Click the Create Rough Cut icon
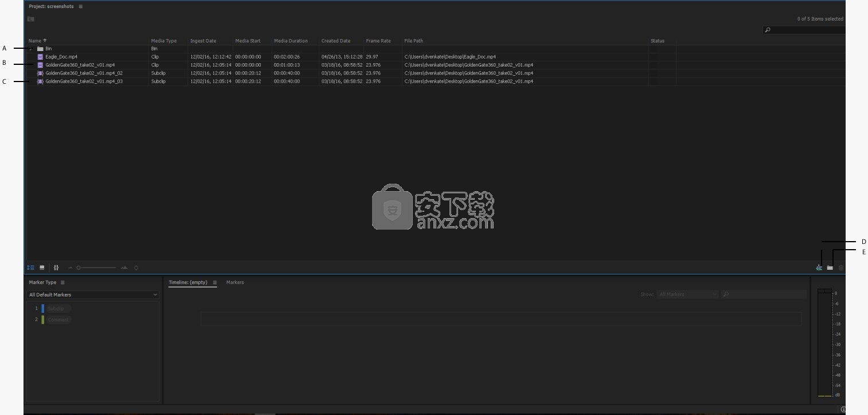 coord(819,267)
